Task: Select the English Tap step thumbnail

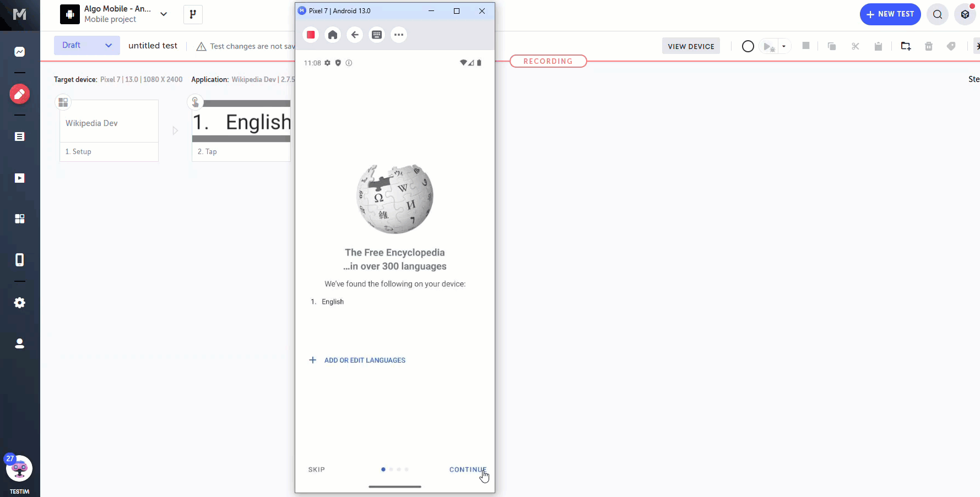Action: pos(241,121)
